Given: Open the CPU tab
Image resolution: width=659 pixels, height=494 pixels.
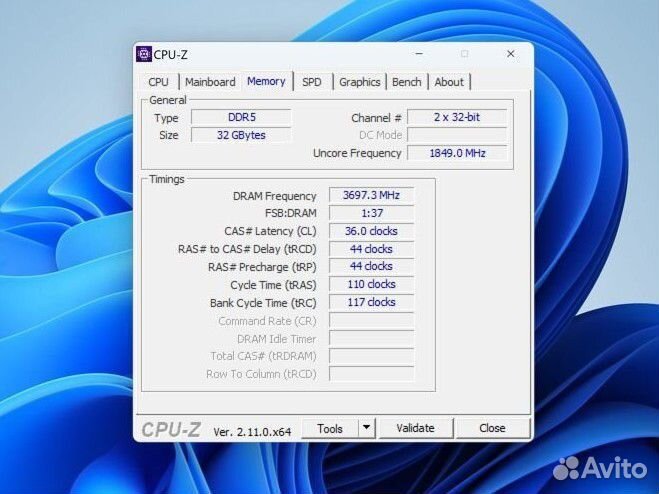Looking at the screenshot, I should (x=159, y=82).
